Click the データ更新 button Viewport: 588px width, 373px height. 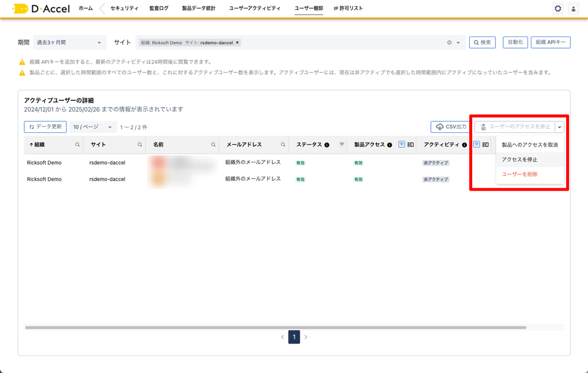pyautogui.click(x=45, y=127)
